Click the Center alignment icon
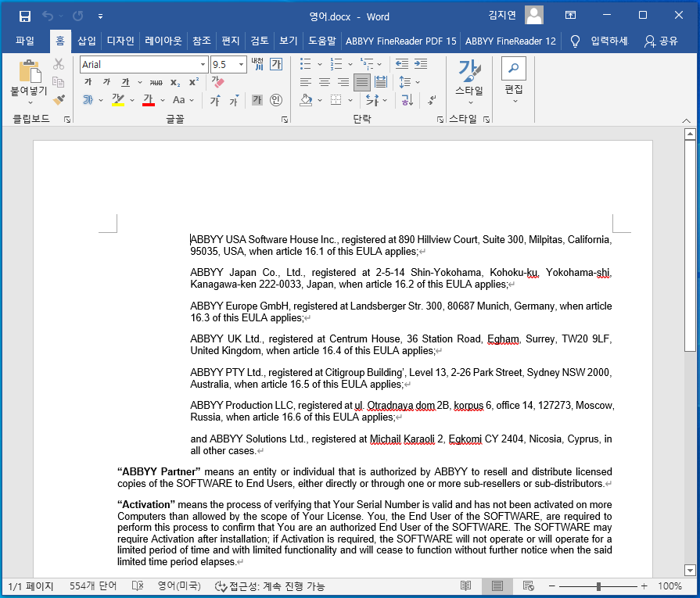 pyautogui.click(x=325, y=82)
